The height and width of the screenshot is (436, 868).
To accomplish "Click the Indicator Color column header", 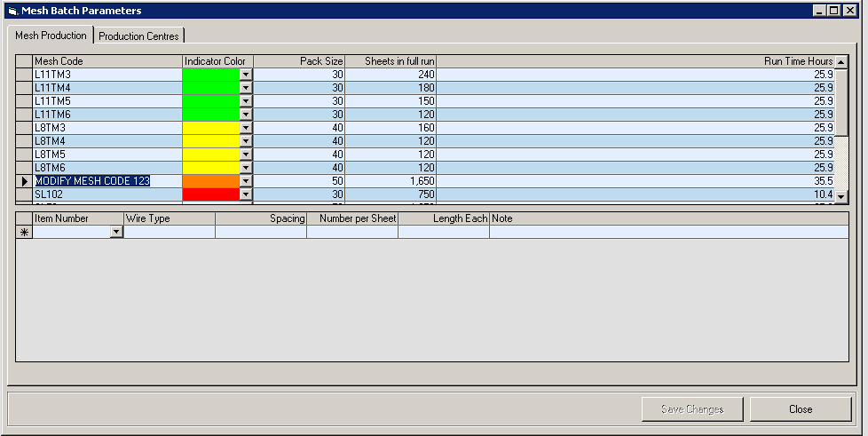I will click(217, 61).
